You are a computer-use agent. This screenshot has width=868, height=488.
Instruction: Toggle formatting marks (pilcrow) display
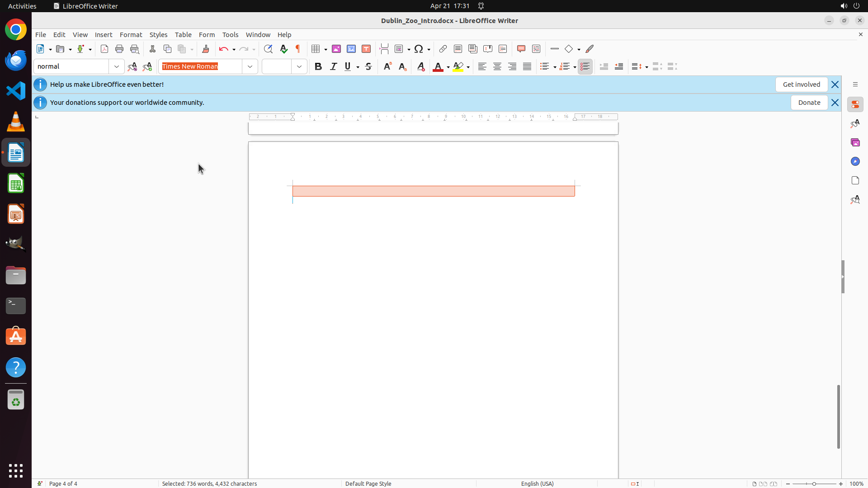pos(298,49)
